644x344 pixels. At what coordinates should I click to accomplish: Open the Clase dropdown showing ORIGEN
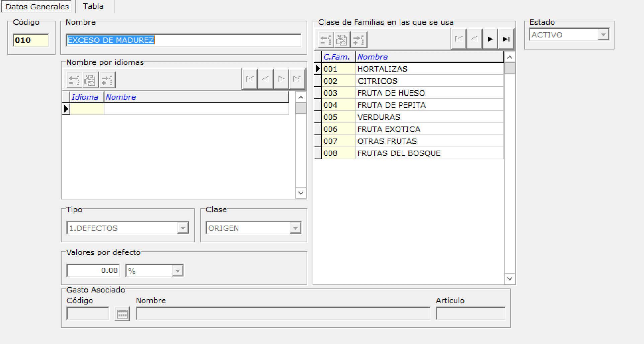[x=295, y=228]
